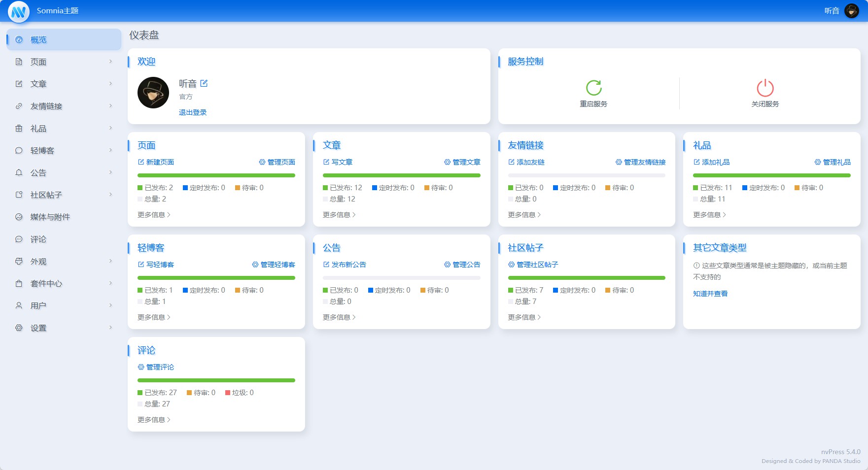Screen dimensions: 868x470
Task: Expand the 轻博客 sidebar submenu chevron
Action: (110, 150)
